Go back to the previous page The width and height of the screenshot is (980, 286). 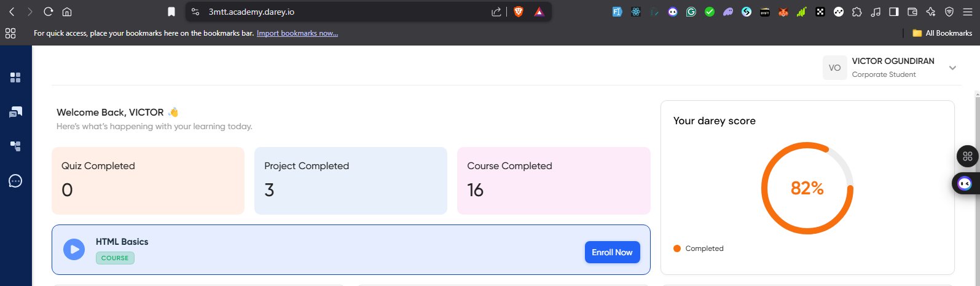[11, 12]
